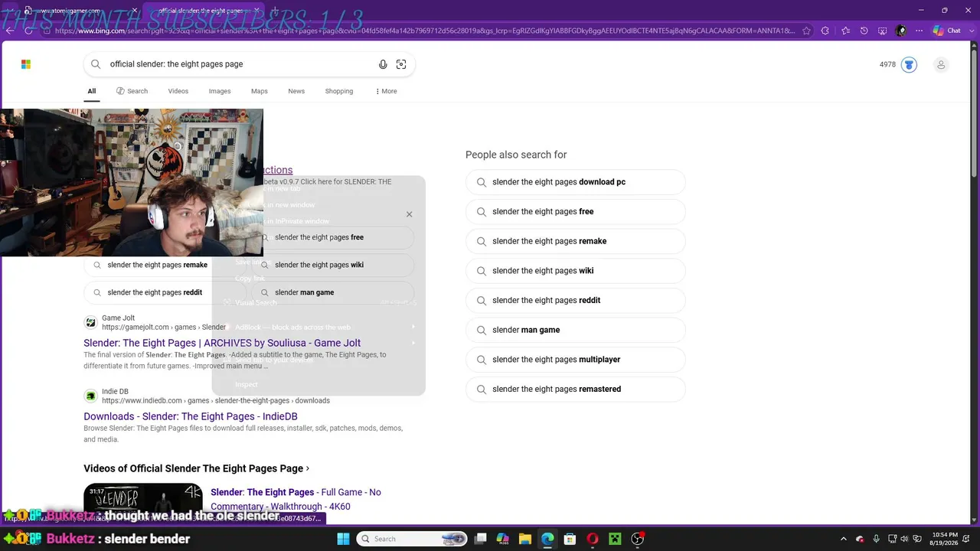Open Downloads - Slender IndieDB result link
Viewport: 980px width, 551px height.
click(x=191, y=416)
